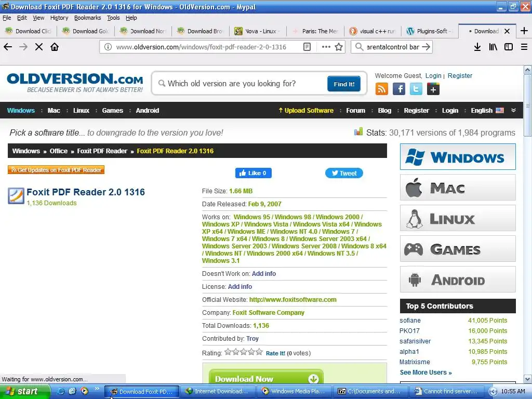
Task: Expand the navigation bar double chevron
Action: coord(514,110)
